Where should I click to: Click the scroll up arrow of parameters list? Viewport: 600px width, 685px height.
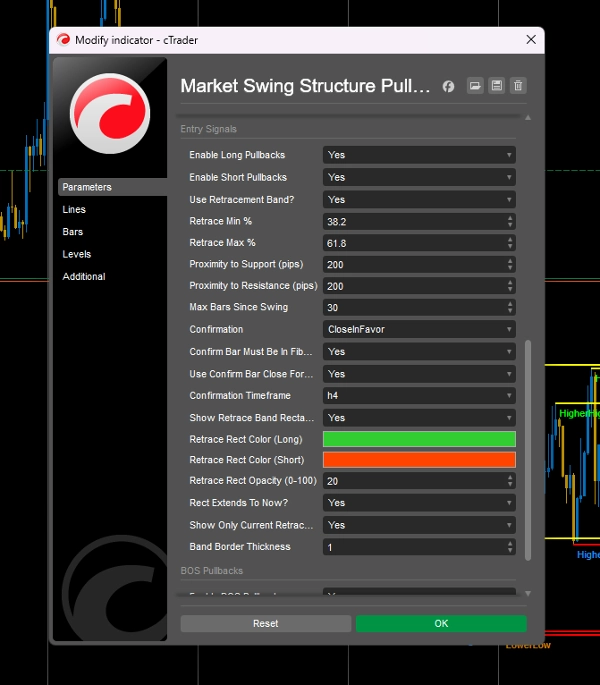[x=528, y=118]
